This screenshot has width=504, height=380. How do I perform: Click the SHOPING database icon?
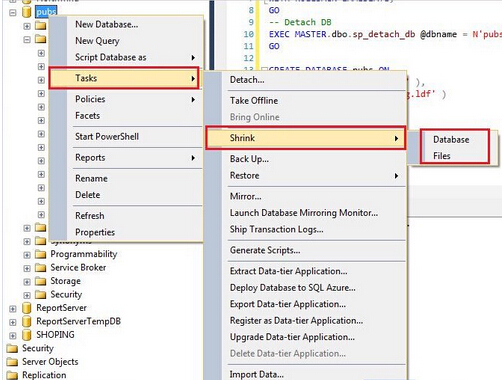click(x=26, y=335)
